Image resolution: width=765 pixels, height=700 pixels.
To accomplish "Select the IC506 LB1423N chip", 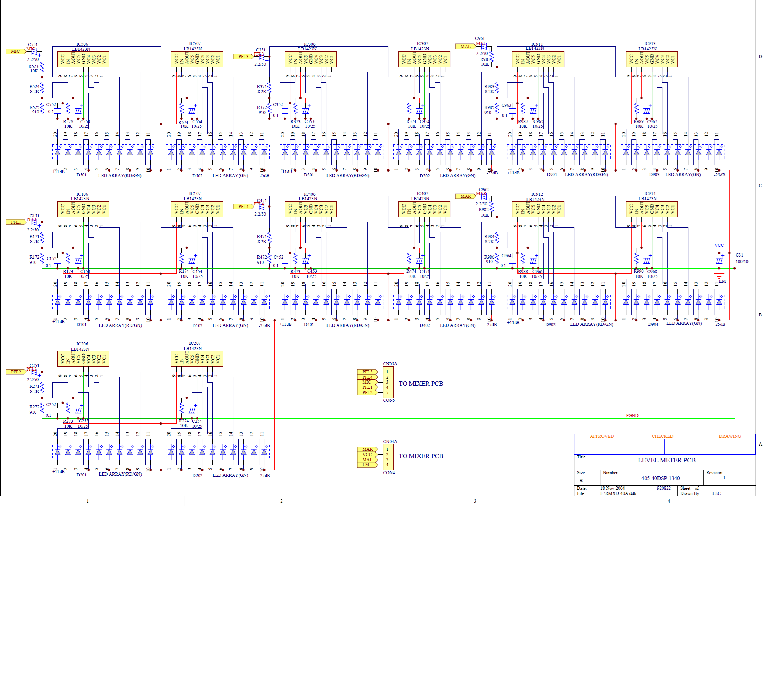I will click(x=83, y=59).
